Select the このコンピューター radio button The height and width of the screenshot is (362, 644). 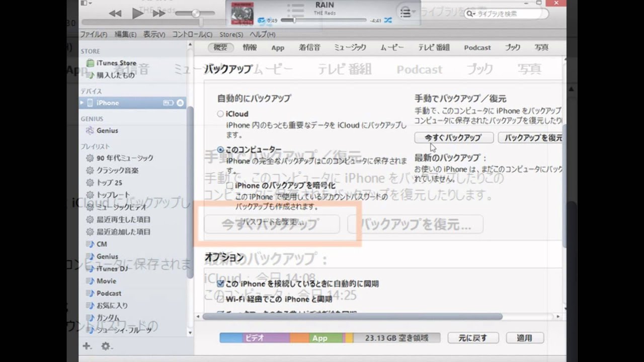click(x=220, y=150)
